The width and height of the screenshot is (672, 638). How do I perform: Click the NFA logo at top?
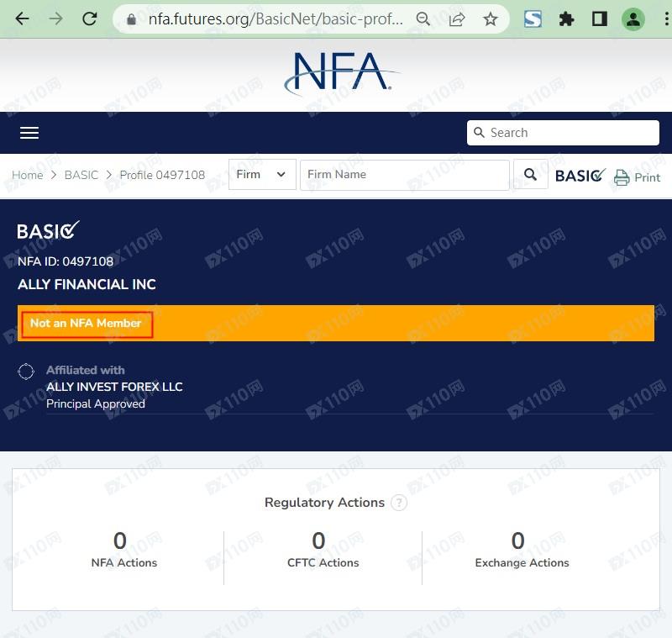tap(339, 74)
